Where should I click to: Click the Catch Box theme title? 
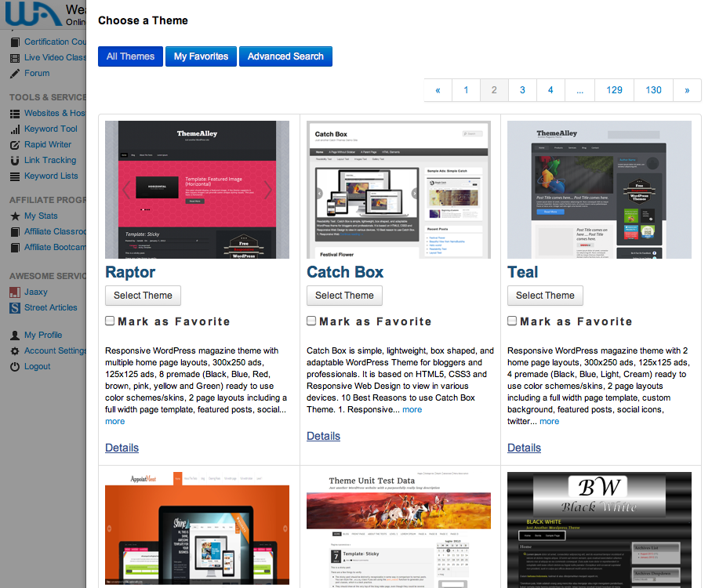[x=345, y=272]
